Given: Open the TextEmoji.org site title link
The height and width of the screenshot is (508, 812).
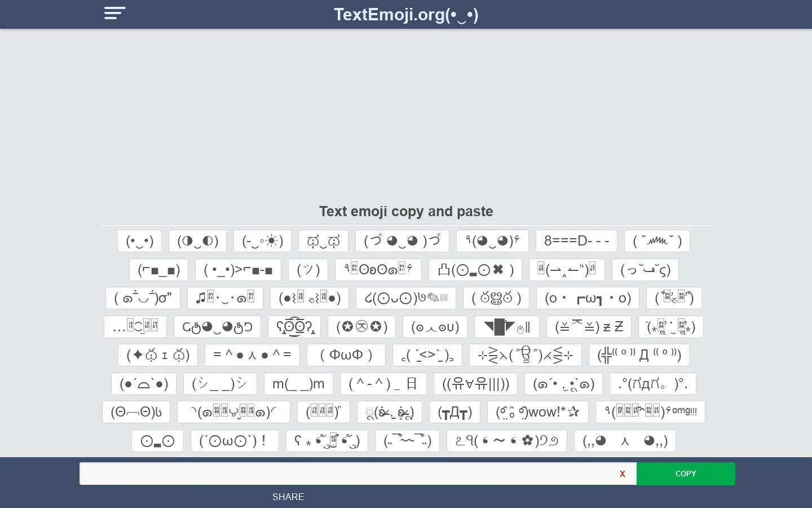Looking at the screenshot, I should (406, 15).
